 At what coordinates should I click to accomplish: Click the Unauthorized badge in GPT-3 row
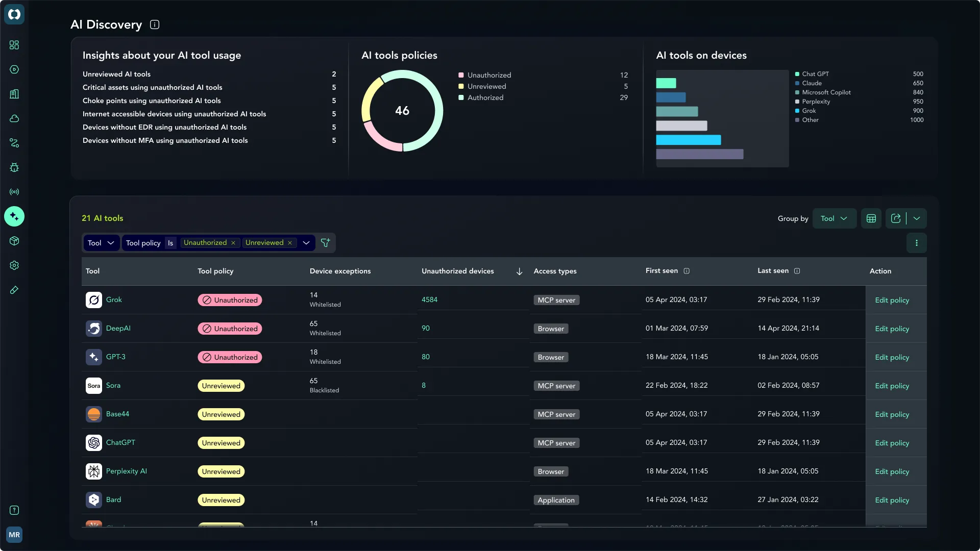click(x=230, y=357)
